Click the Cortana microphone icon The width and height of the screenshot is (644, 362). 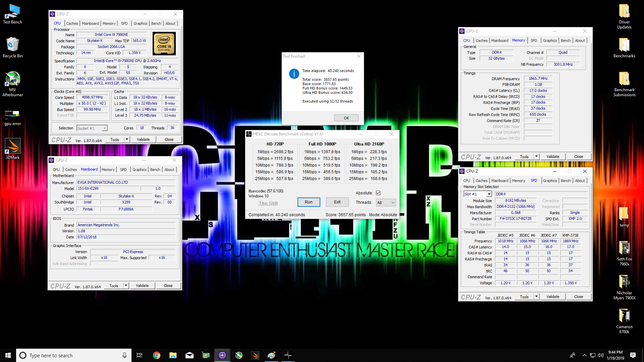point(124,355)
